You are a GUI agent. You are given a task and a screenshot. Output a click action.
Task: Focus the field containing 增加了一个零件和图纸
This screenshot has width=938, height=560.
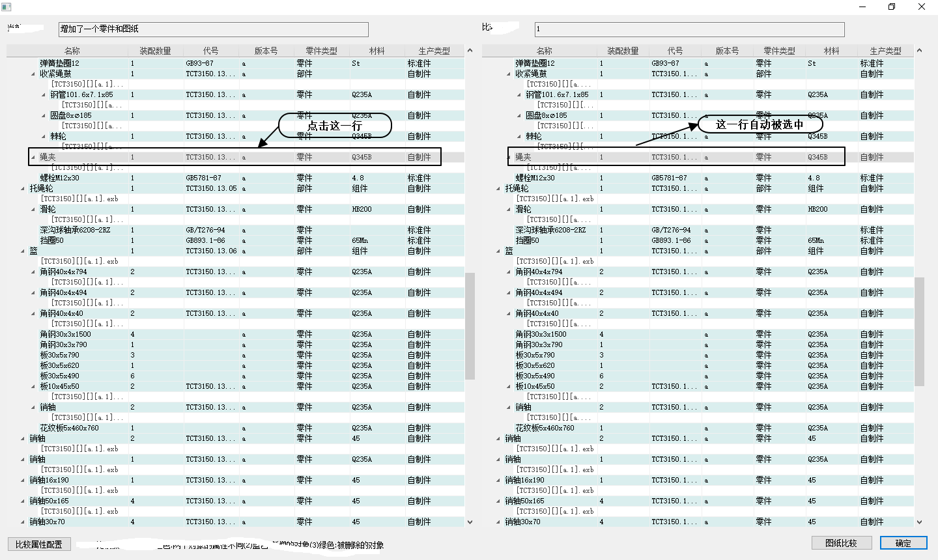tap(214, 29)
